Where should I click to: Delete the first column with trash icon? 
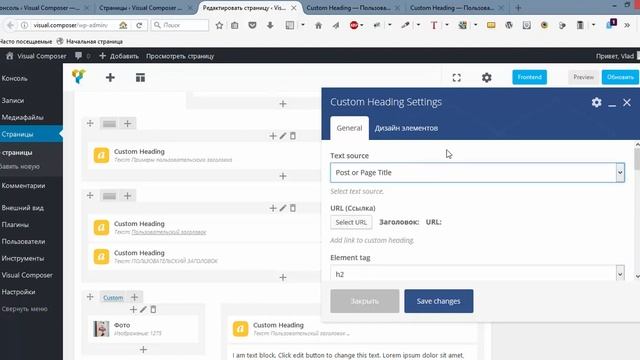293,136
